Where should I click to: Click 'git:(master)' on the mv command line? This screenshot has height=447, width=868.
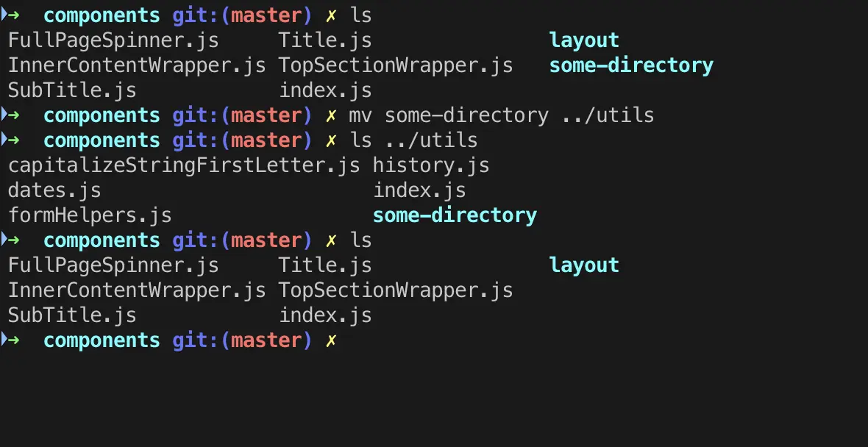point(243,115)
